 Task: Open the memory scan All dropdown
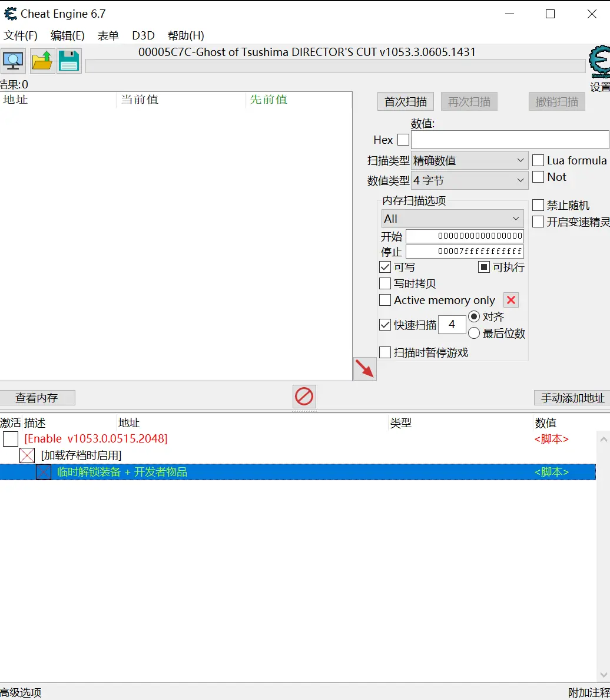tap(452, 219)
